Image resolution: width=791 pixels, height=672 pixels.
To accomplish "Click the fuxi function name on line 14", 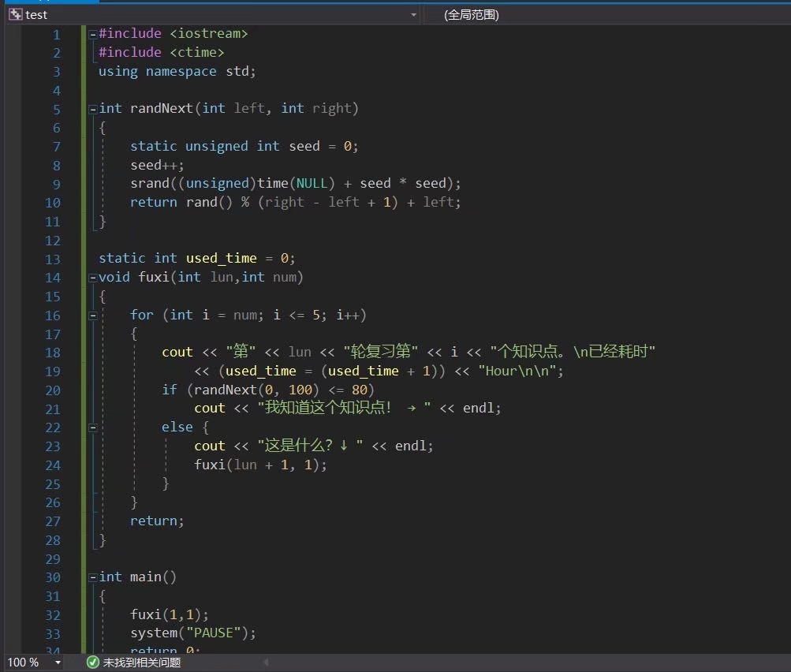I will [153, 277].
